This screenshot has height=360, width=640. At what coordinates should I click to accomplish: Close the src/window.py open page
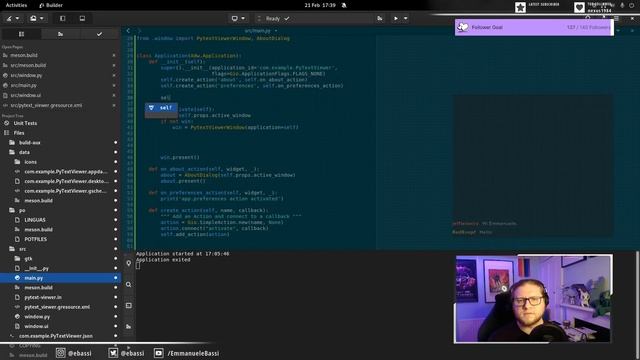tap(114, 75)
